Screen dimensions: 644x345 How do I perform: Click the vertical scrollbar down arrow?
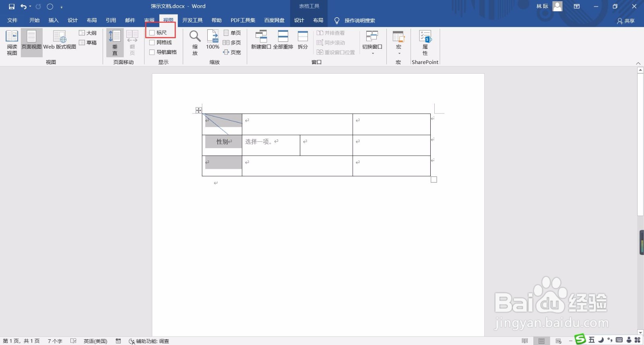[640, 333]
